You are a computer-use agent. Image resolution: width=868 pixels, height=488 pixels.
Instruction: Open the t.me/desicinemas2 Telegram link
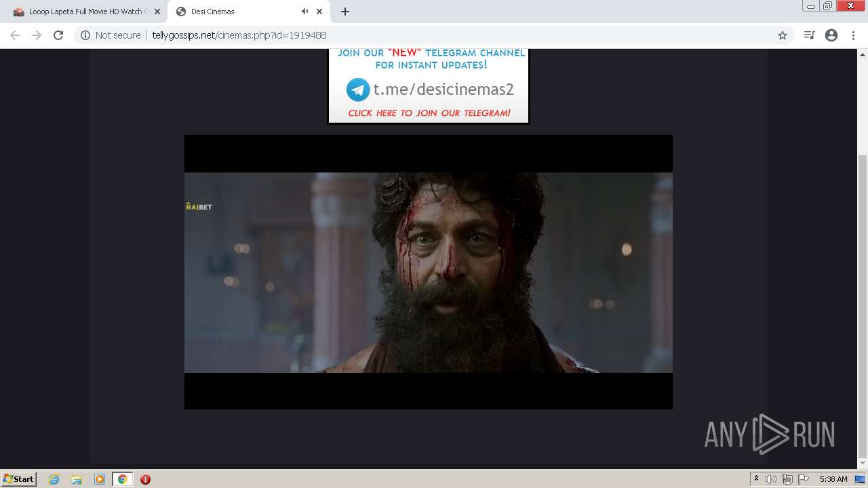point(443,89)
